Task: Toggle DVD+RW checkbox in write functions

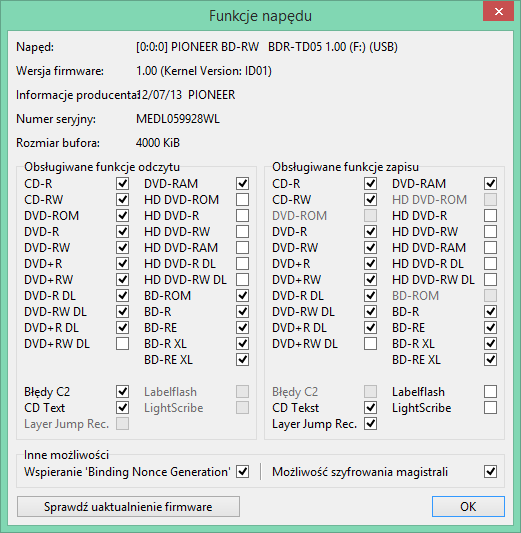Action: click(x=370, y=279)
